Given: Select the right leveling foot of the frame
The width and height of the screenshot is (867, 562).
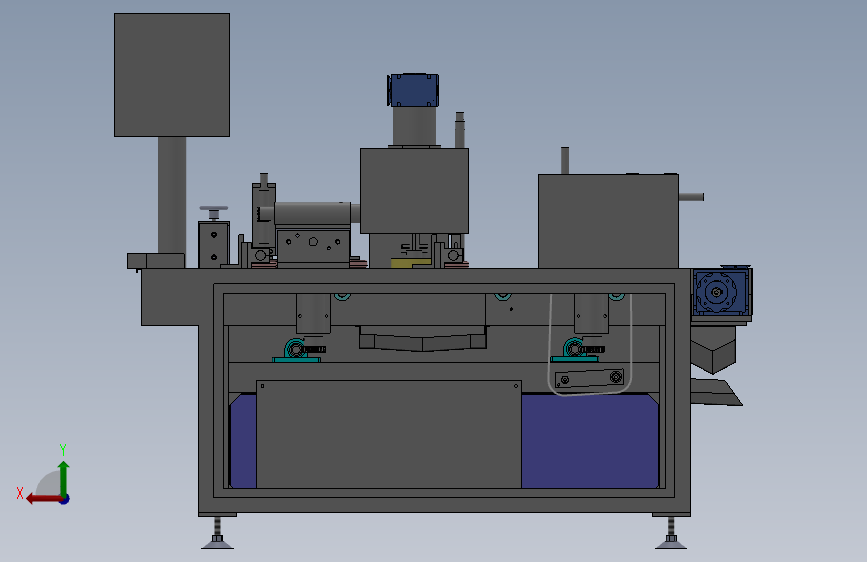Looking at the screenshot, I should coord(671,533).
